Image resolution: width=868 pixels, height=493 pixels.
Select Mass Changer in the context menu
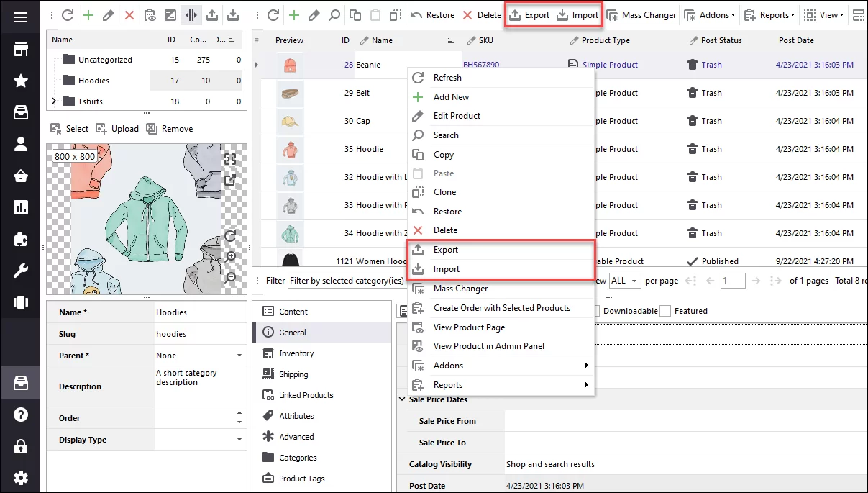[460, 289]
